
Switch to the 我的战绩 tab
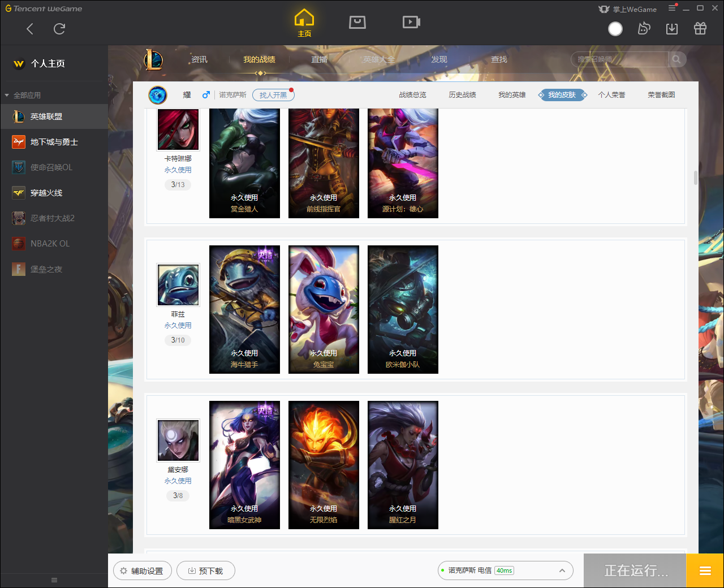(x=259, y=59)
